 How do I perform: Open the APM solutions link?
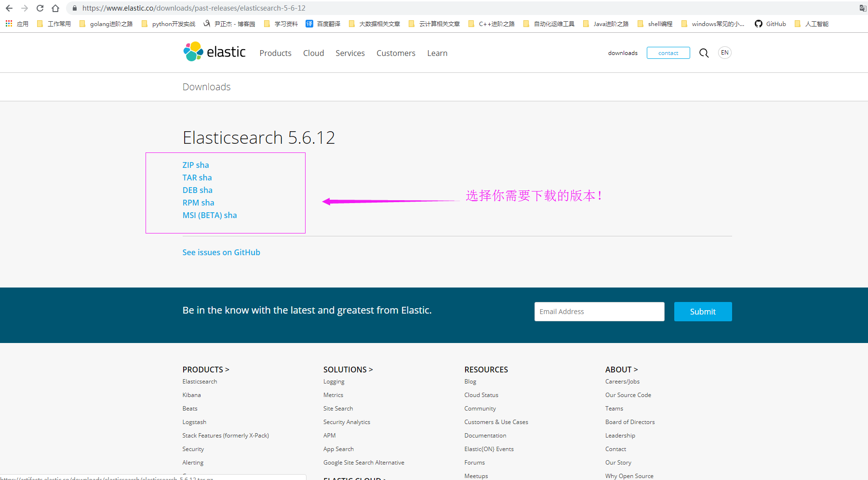[x=329, y=436]
